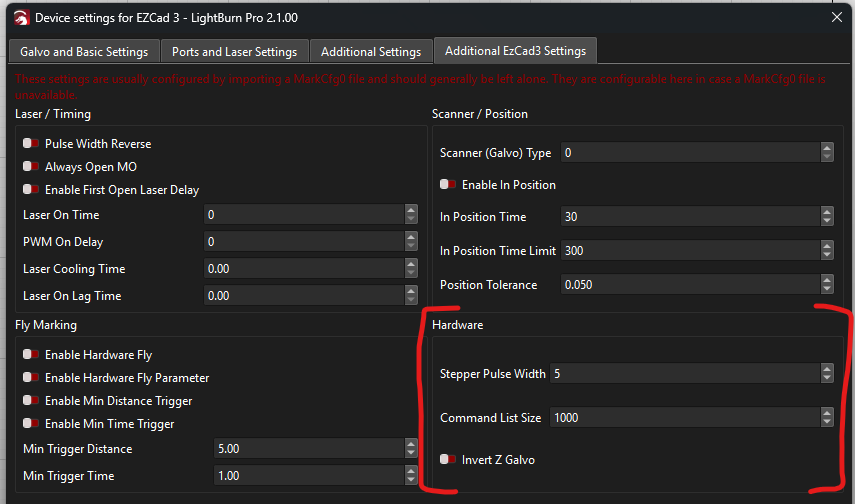Click the 'Hardware' section heading
Screen dimensions: 855x504
[x=457, y=325]
